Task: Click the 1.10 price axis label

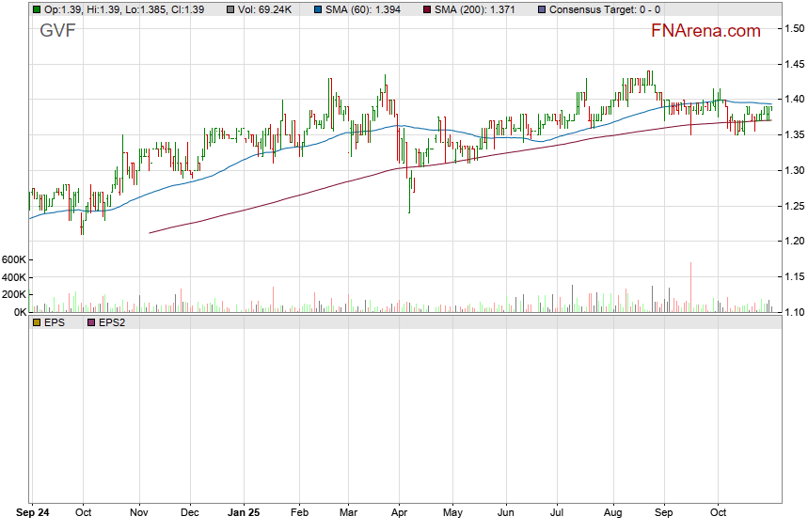Action: pyautogui.click(x=793, y=312)
